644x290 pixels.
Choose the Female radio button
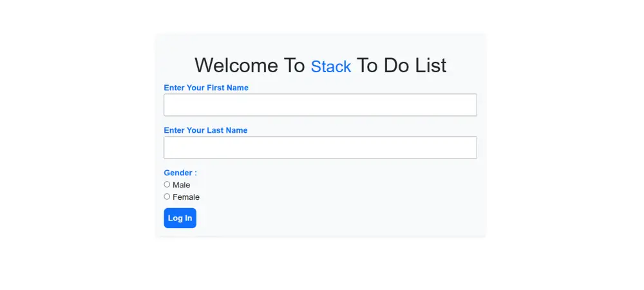coord(167,197)
